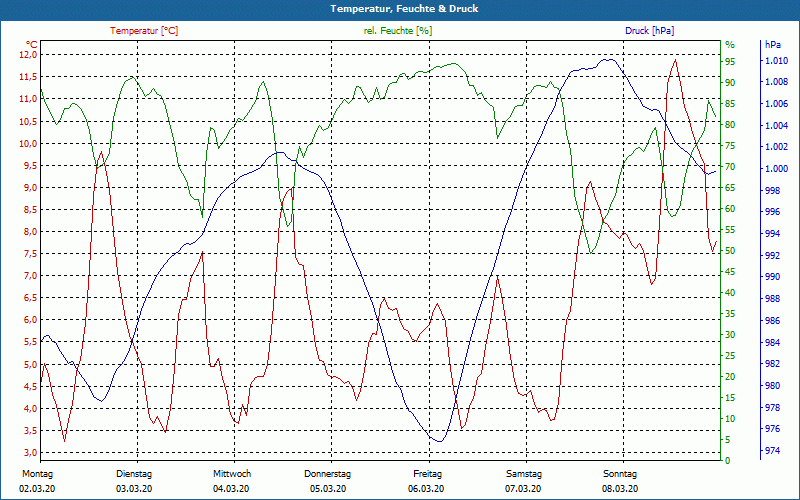This screenshot has width=800, height=500.
Task: Click the 'Montag' day label
Action: pyautogui.click(x=38, y=474)
